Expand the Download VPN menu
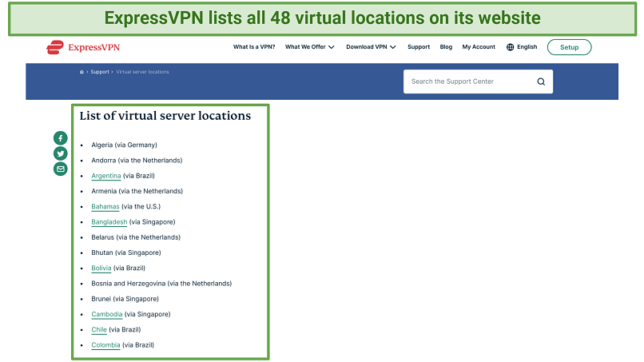Viewport: 644px width, 362px height. [x=371, y=47]
